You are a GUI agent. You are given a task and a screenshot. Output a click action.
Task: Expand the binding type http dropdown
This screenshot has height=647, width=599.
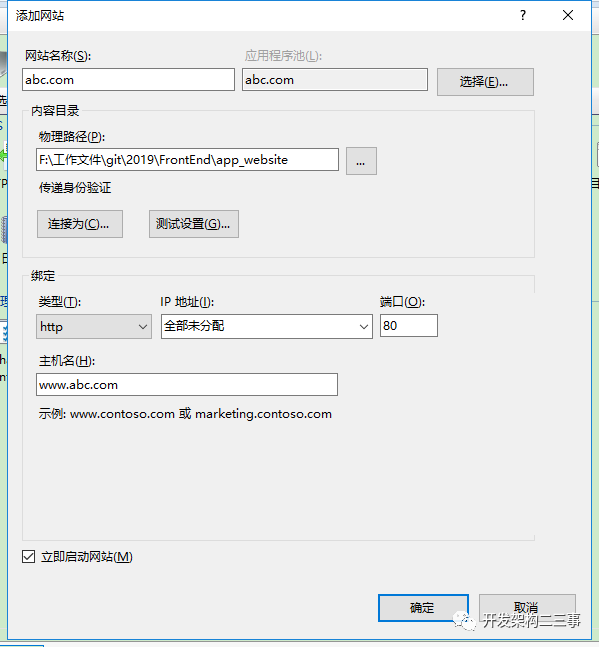coord(94,327)
